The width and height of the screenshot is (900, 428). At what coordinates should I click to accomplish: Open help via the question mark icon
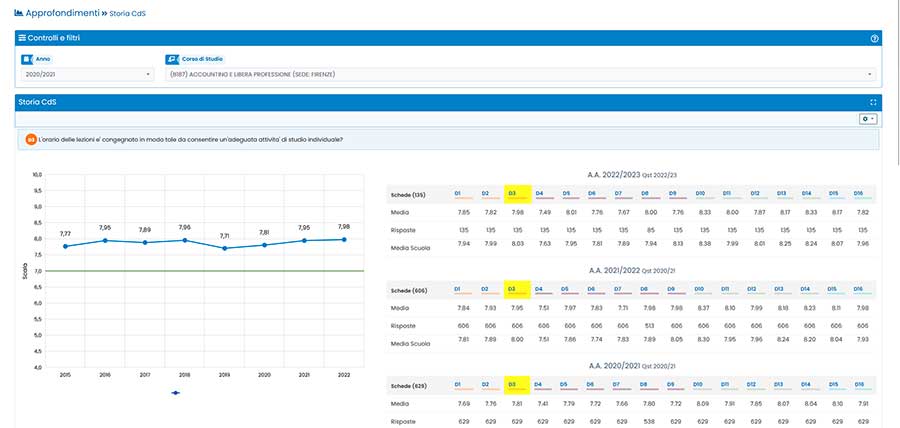coord(874,38)
